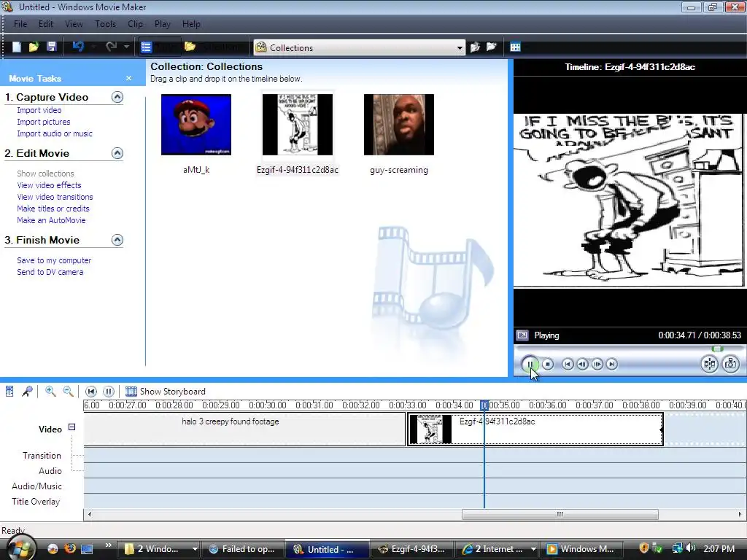
Task: Open the Edit menu
Action: pyautogui.click(x=46, y=24)
